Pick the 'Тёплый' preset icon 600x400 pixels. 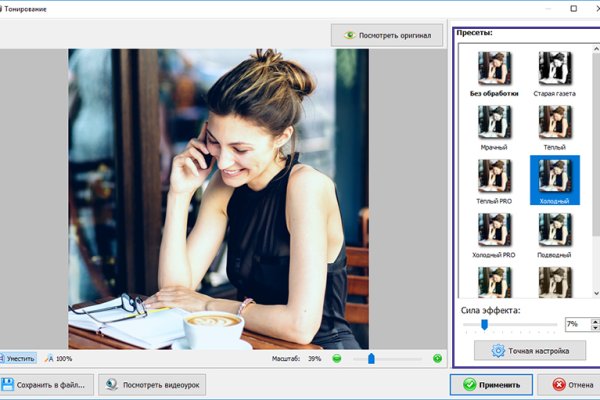pyautogui.click(x=555, y=123)
